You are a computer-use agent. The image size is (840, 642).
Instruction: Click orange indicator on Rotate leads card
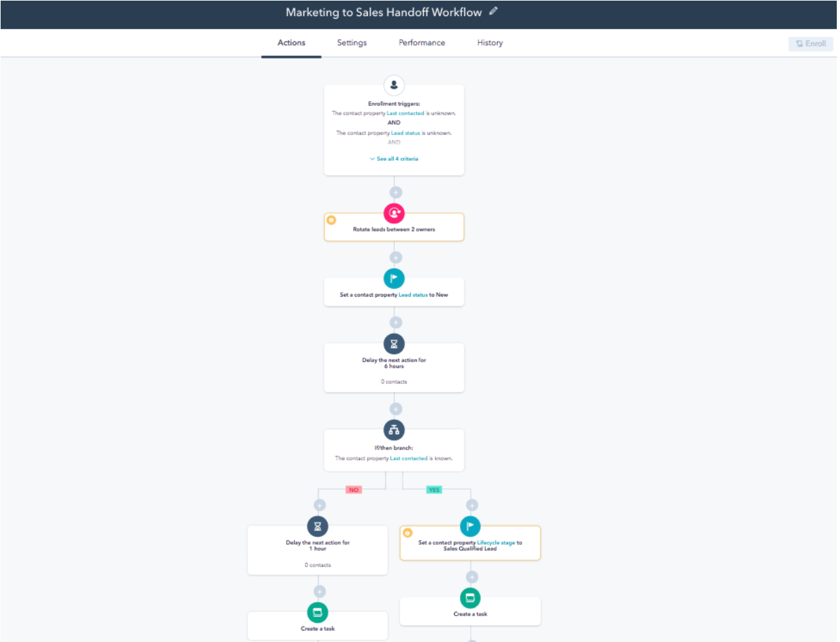(331, 220)
